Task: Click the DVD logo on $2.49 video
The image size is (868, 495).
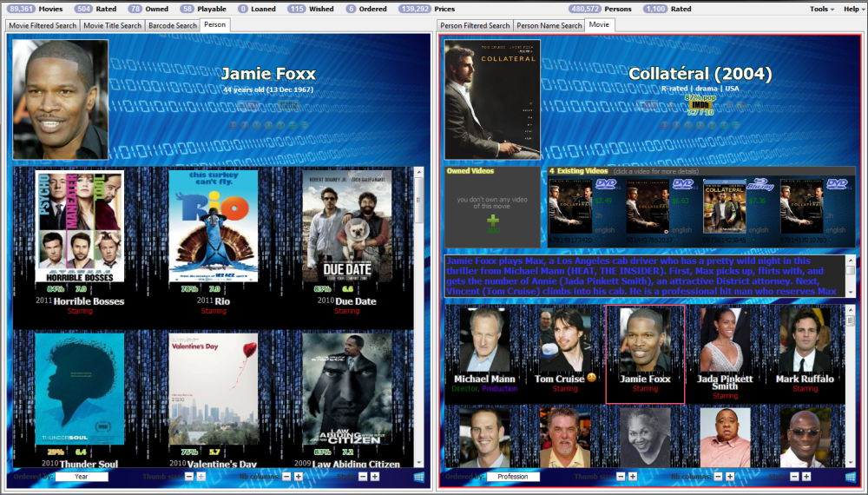Action: click(x=606, y=184)
